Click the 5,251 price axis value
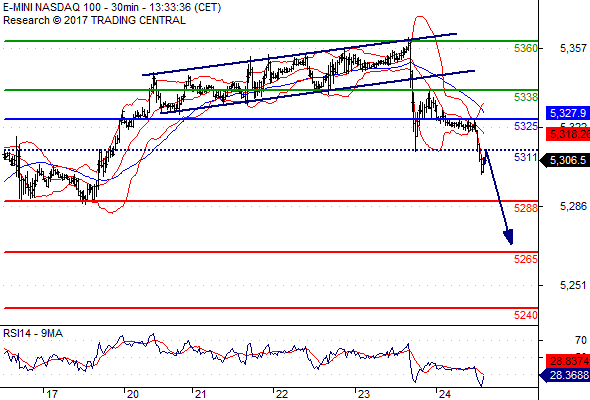Screen dimensions: 590x400 573,285
